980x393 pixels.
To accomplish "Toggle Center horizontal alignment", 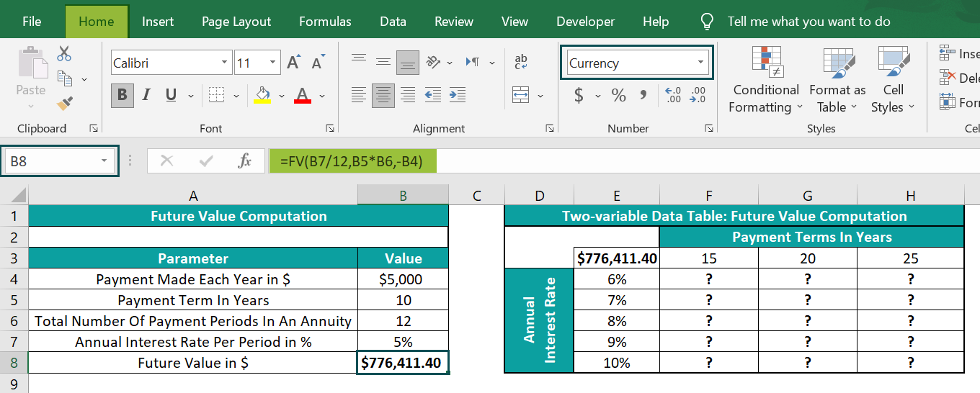I will pyautogui.click(x=383, y=95).
